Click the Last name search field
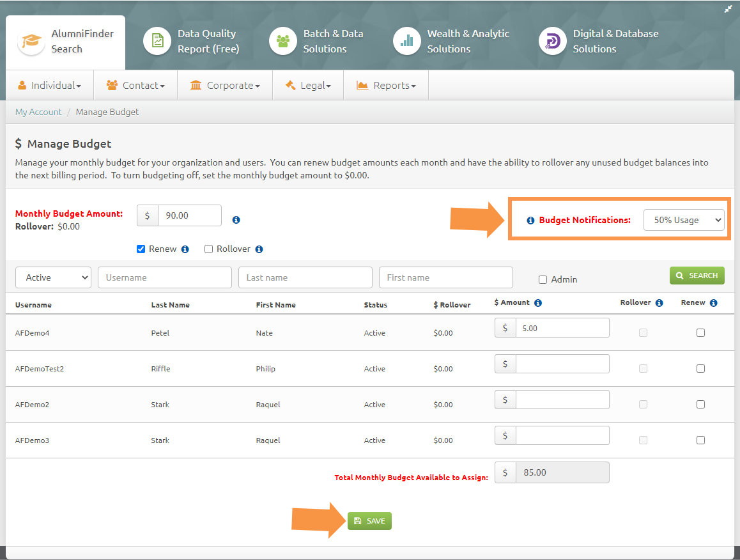 [305, 277]
